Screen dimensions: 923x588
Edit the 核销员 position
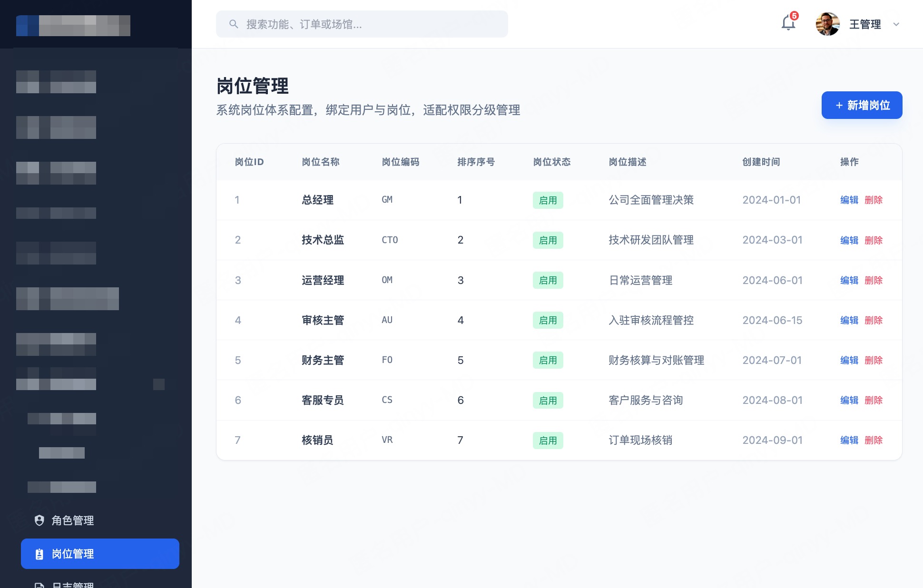[849, 440]
